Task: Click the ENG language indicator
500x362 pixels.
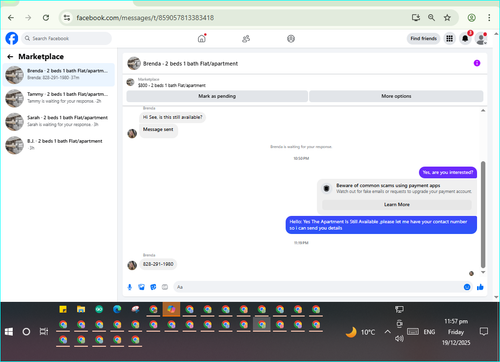Action: tap(429, 332)
